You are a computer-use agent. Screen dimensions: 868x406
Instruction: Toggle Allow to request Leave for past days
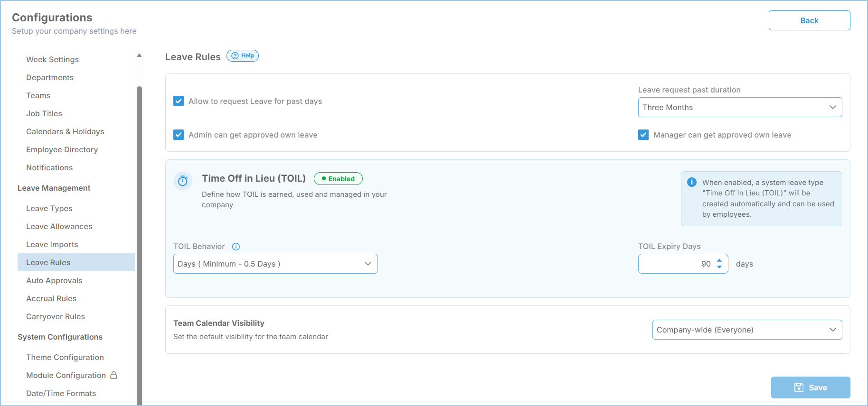(x=179, y=101)
